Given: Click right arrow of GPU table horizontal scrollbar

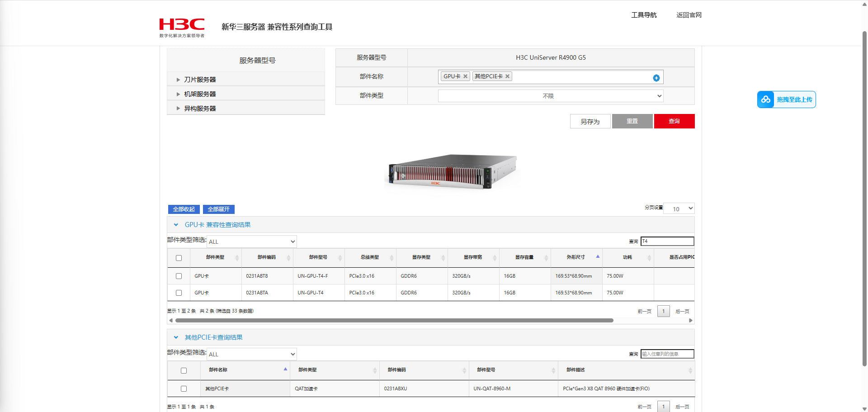Looking at the screenshot, I should pos(691,320).
